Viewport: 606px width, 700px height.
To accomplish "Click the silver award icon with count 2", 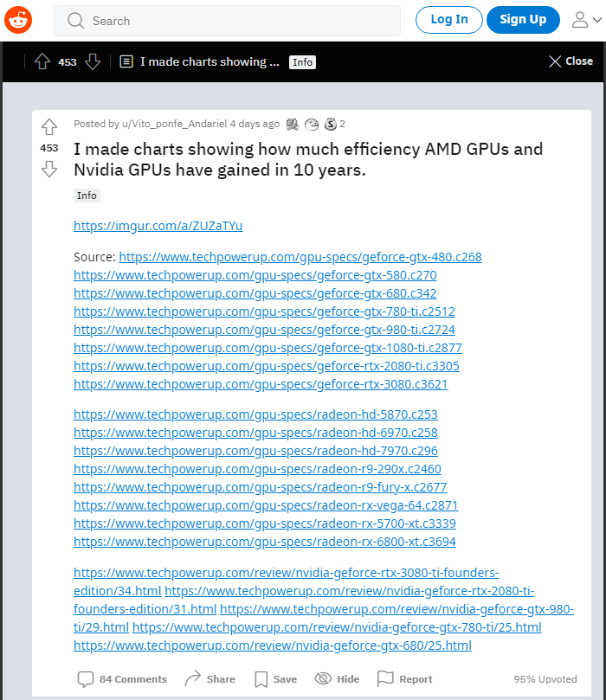I will click(x=331, y=124).
